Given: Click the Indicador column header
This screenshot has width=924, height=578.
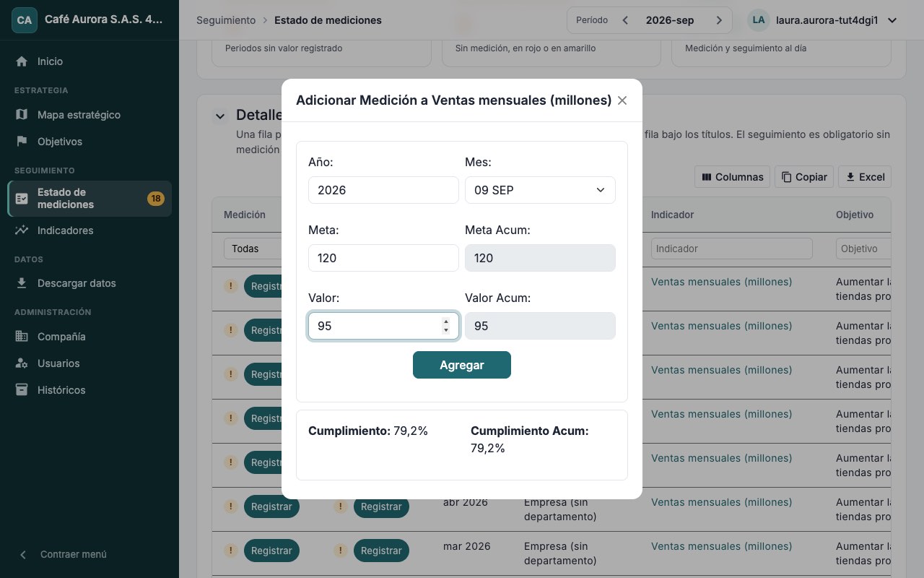Looking at the screenshot, I should 673,215.
